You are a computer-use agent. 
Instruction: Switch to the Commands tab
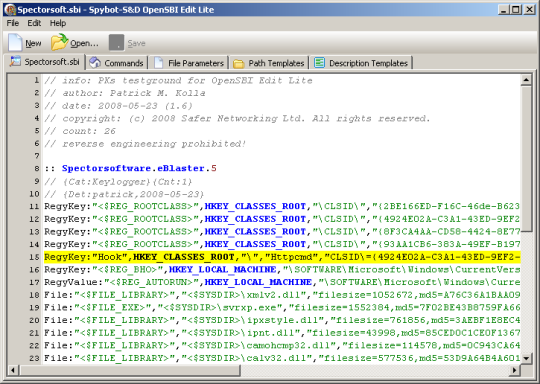click(x=117, y=63)
